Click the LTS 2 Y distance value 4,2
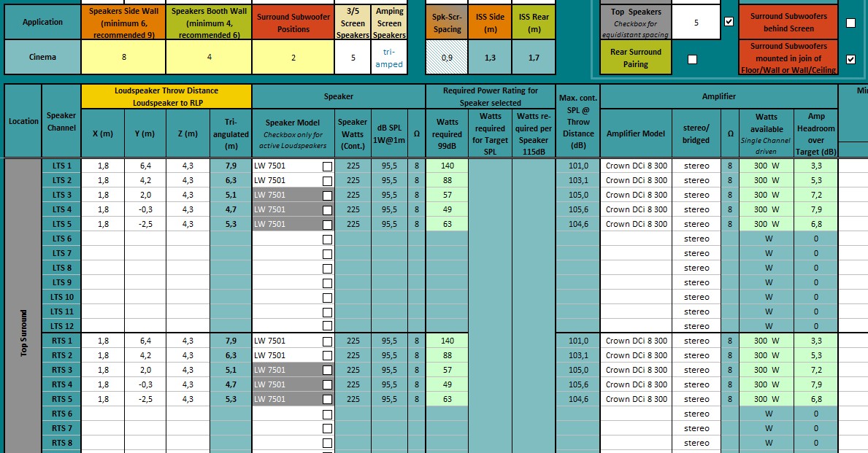Image resolution: width=868 pixels, height=453 pixels. tap(145, 180)
